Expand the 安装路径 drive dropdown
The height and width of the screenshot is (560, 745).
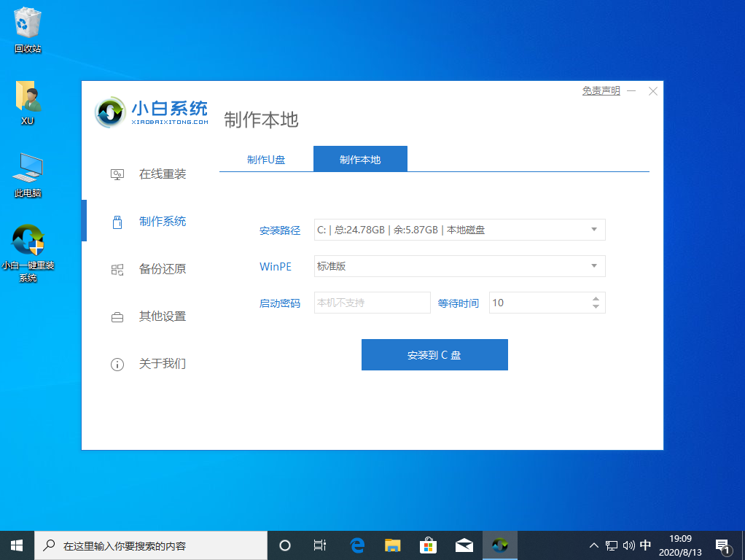coord(595,230)
